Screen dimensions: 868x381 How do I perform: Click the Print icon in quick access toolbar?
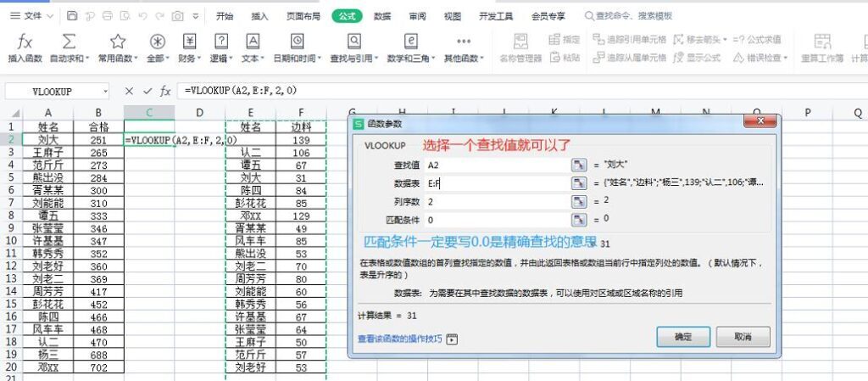108,16
